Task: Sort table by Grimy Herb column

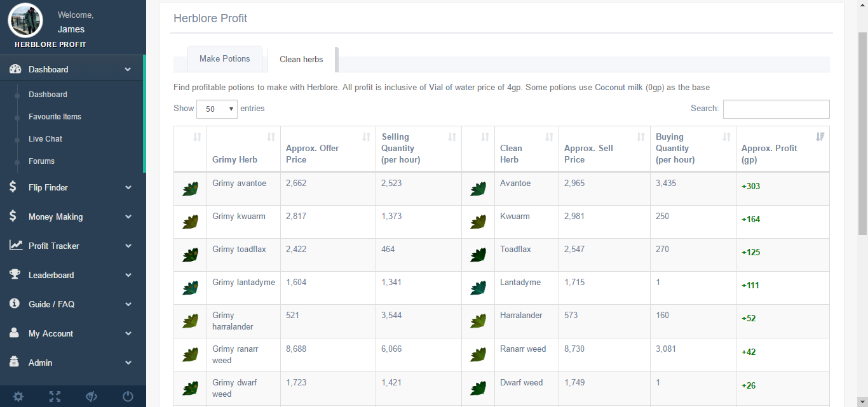Action: tap(244, 149)
